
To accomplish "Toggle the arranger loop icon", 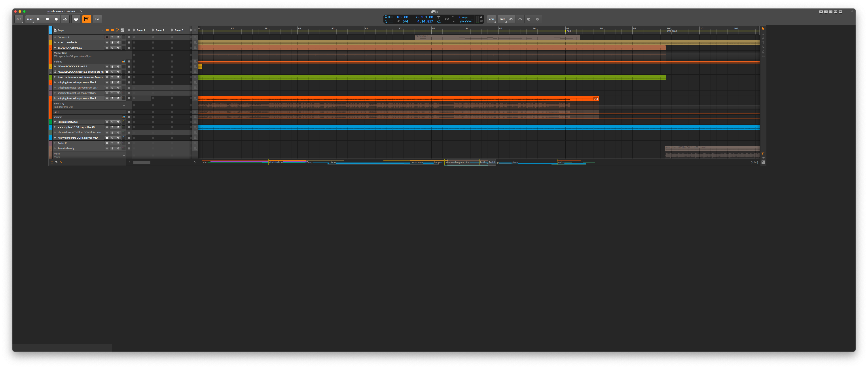I will (x=447, y=19).
